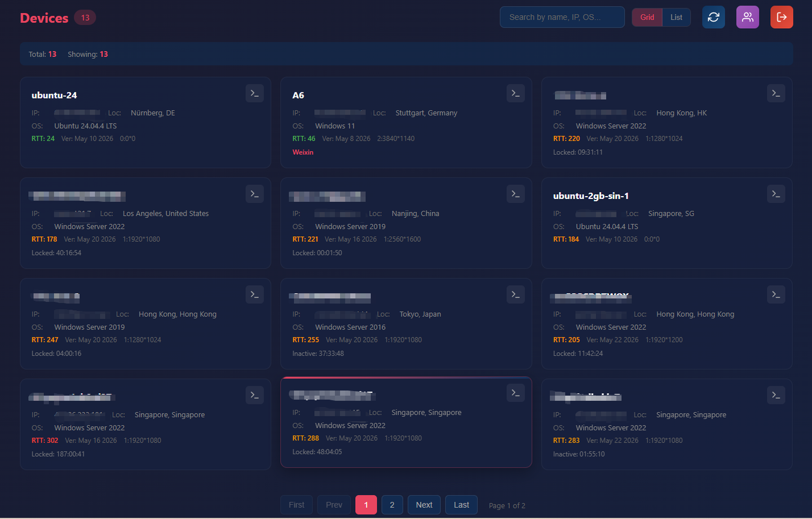812x519 pixels.
Task: Click the 13 device count badge
Action: tap(85, 17)
